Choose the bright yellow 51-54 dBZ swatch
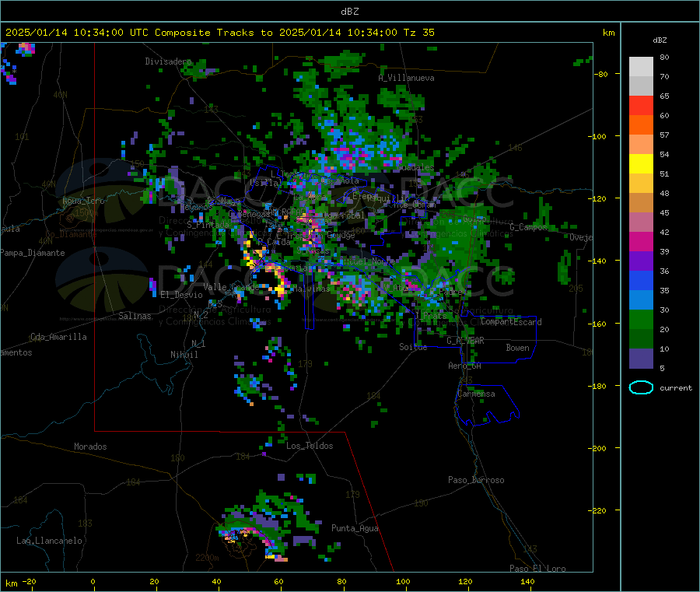Viewport: 700px width, 592px height. [641, 164]
